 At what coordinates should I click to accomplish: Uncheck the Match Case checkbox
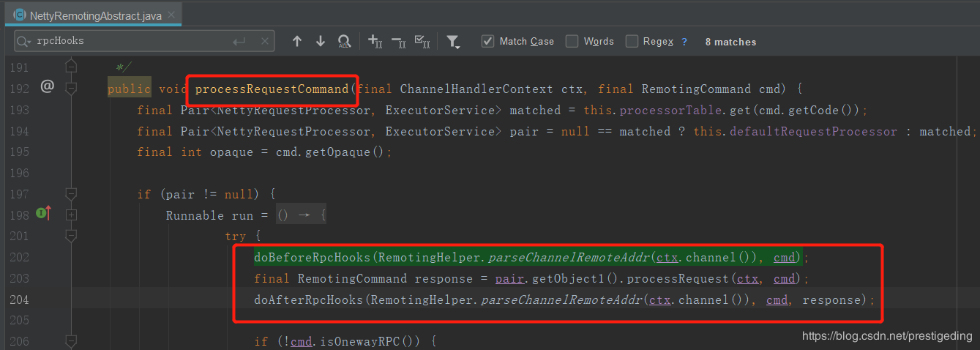click(488, 42)
